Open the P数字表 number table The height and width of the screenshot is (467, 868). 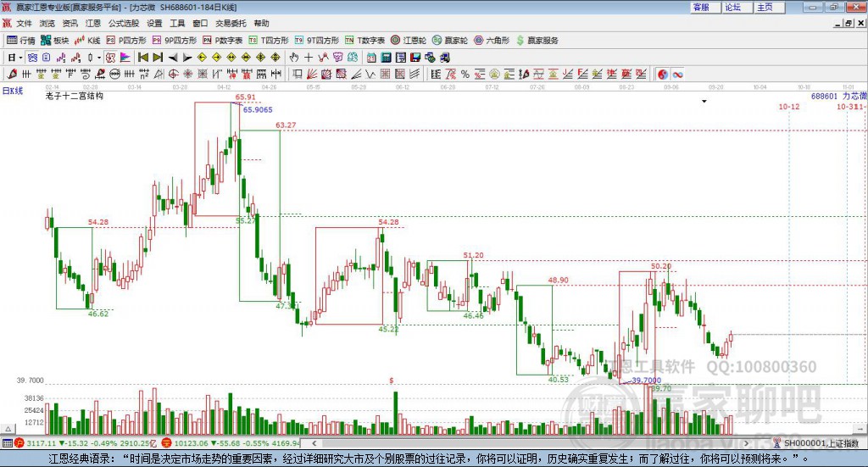223,41
